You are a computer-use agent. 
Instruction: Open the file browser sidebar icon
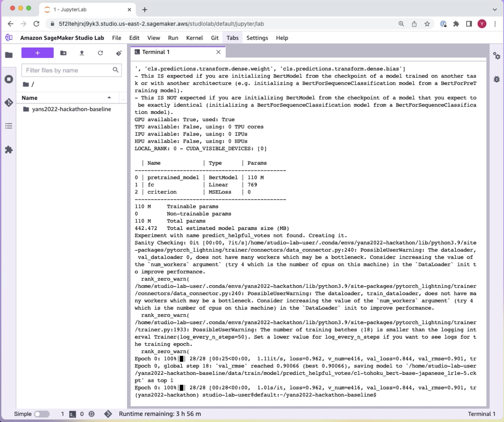point(9,55)
